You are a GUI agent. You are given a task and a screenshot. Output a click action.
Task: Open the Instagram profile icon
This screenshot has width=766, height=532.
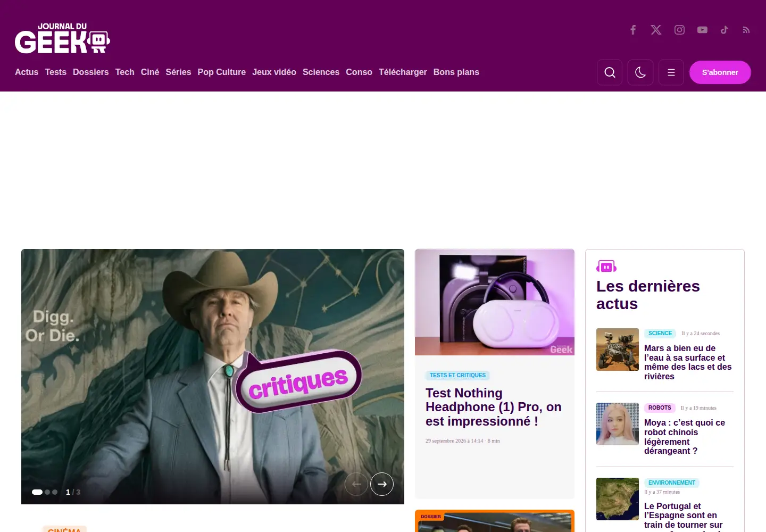tap(679, 30)
